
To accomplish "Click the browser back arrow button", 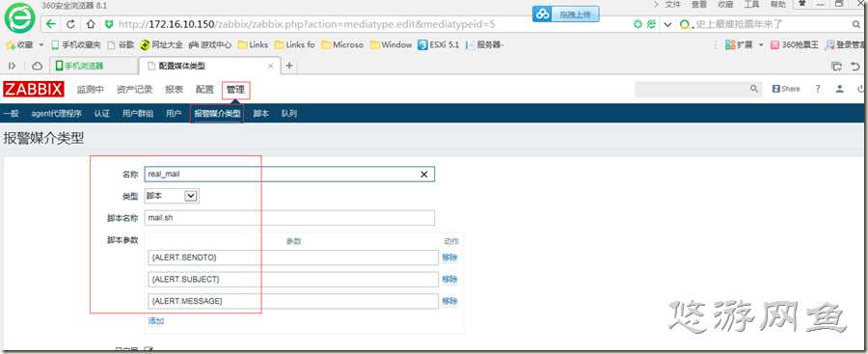I will tap(51, 24).
